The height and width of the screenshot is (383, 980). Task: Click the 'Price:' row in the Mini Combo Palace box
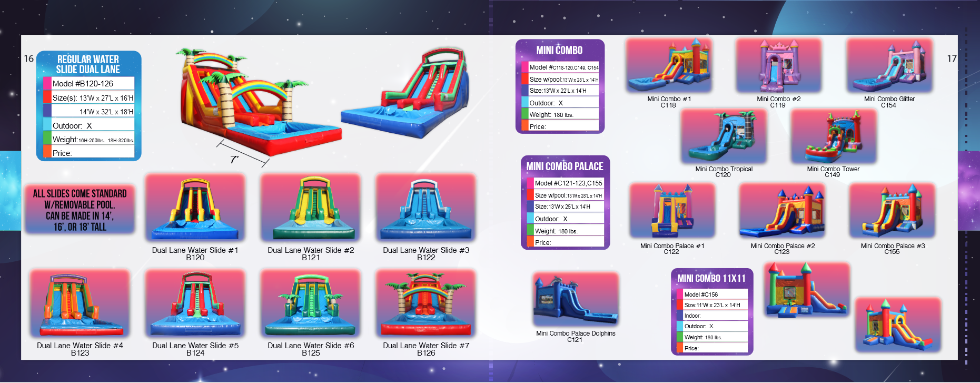(566, 242)
